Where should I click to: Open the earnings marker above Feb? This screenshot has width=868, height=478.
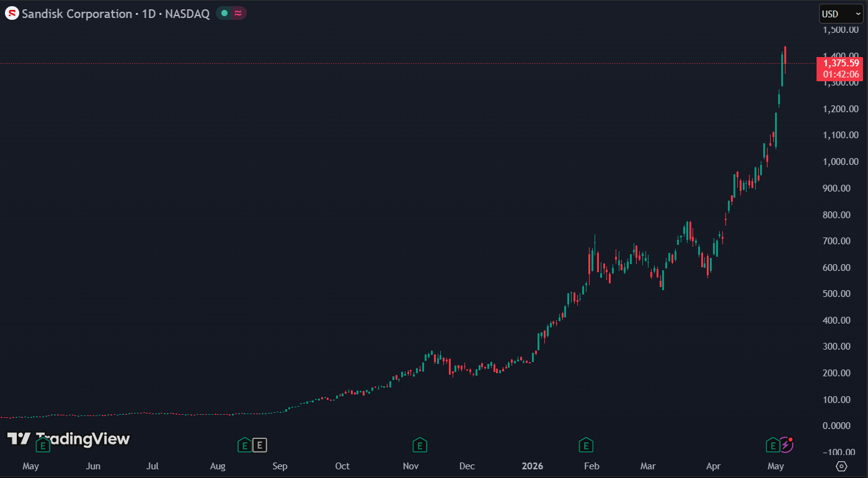(586, 445)
